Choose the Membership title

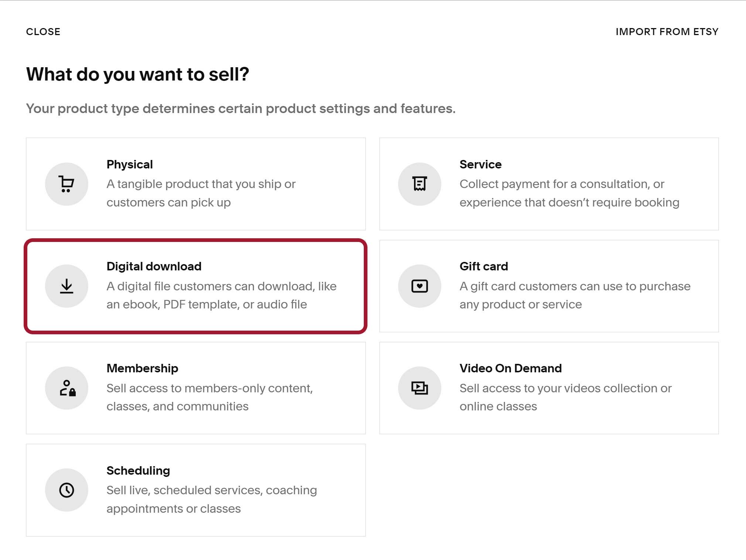[x=142, y=368]
